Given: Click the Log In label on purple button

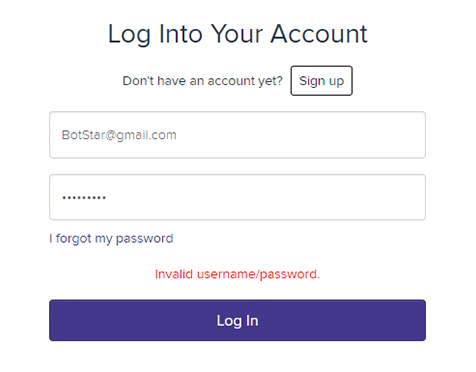Looking at the screenshot, I should click(x=237, y=321).
